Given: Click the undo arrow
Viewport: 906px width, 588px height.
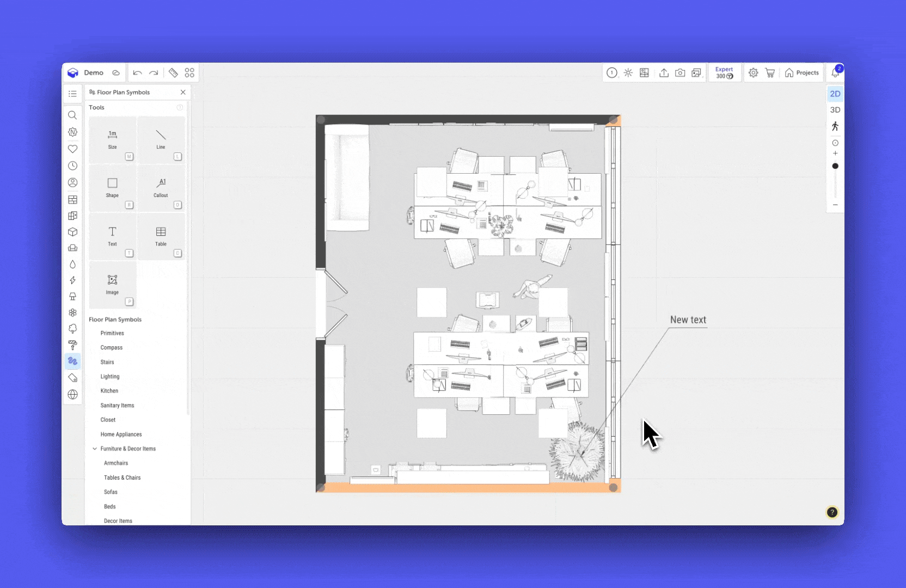Looking at the screenshot, I should (137, 73).
